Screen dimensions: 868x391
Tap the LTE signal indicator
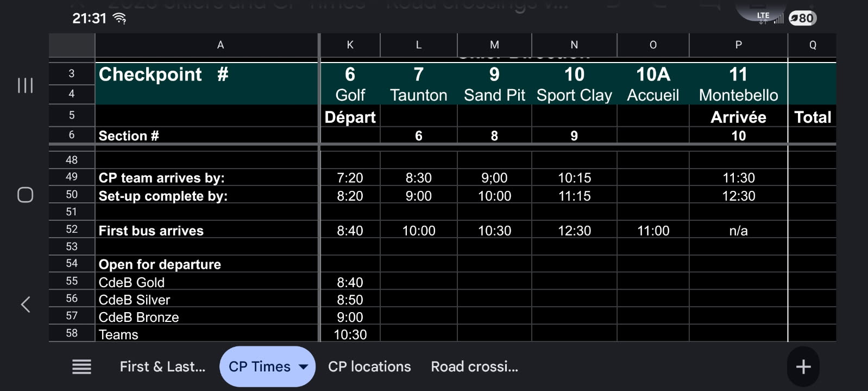click(770, 17)
